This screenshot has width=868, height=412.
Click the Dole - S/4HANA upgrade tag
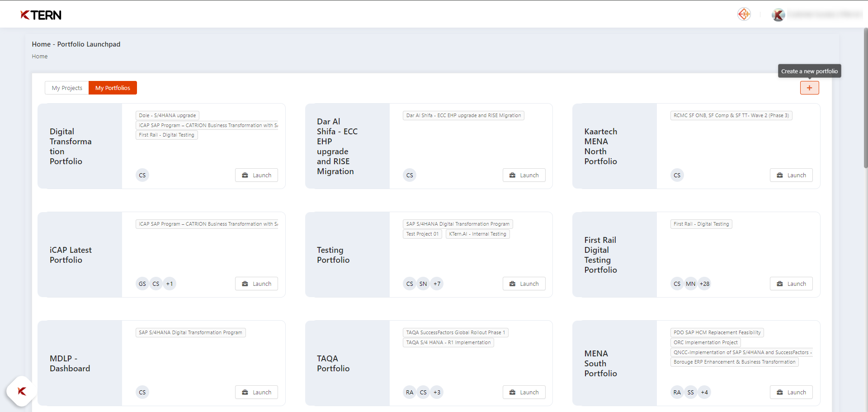pos(167,115)
